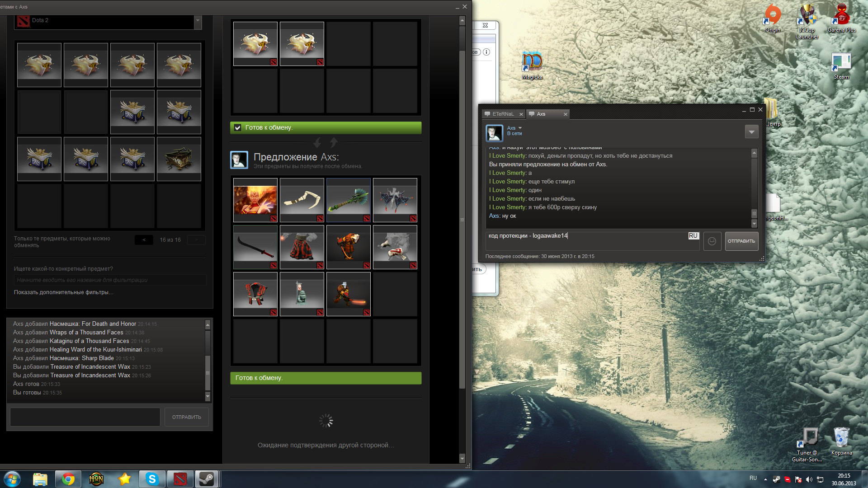Image resolution: width=868 pixels, height=488 pixels.
Task: Select the red shoulder armor item in offer
Action: click(255, 294)
